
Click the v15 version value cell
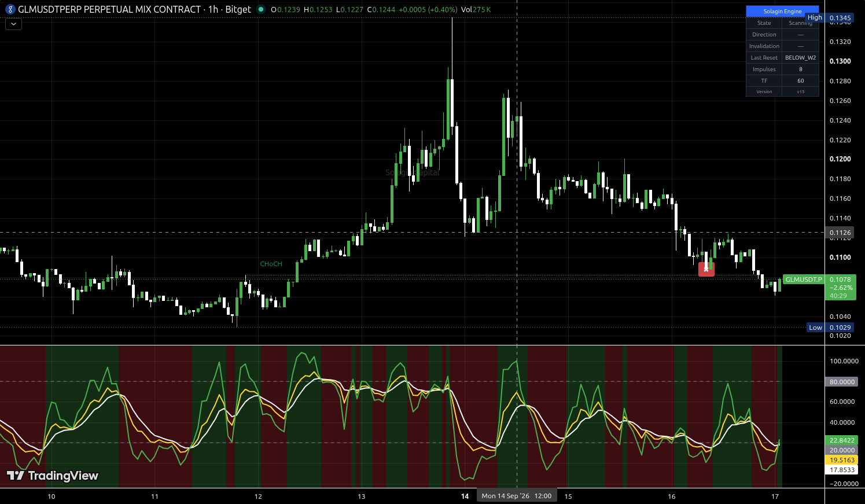(x=801, y=92)
